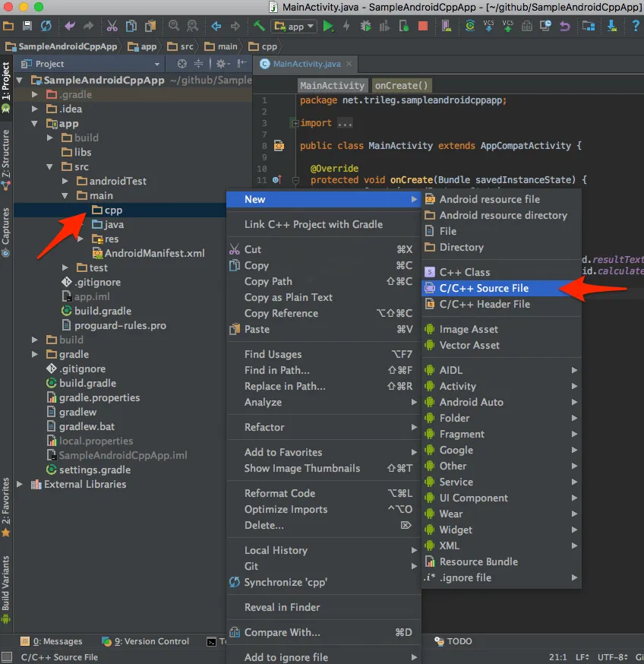Open the Build Variants side panel
Image resolution: width=644 pixels, height=664 pixels.
tap(6, 585)
